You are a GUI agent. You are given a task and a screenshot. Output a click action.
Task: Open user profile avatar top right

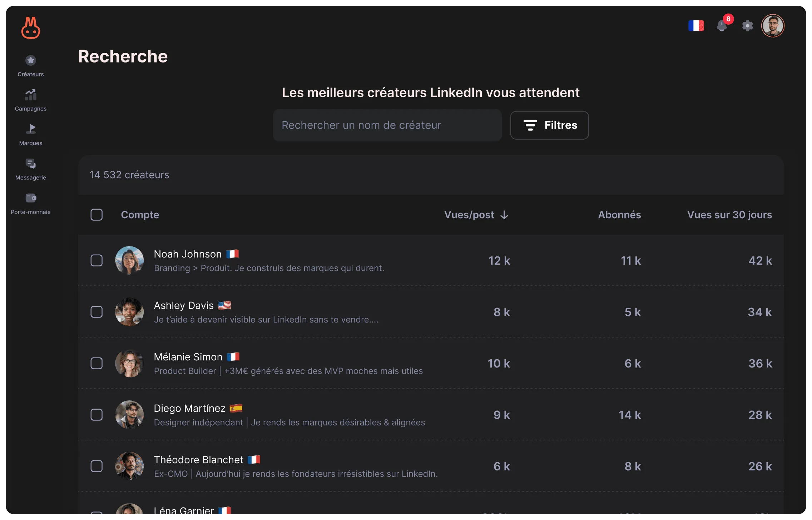click(773, 26)
